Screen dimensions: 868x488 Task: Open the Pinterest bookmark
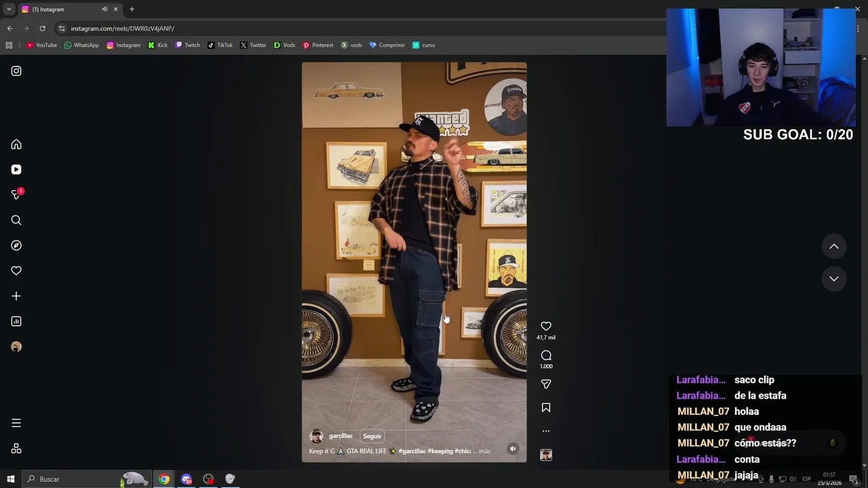click(x=318, y=45)
